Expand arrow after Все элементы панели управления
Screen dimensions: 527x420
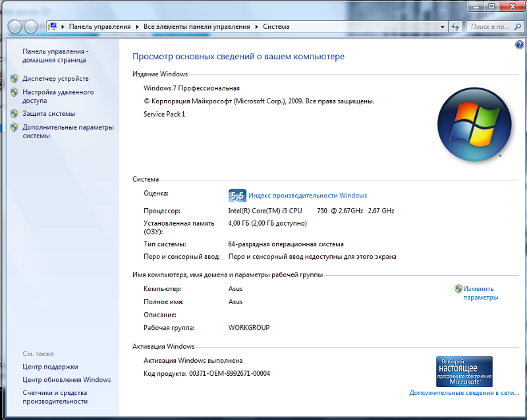(x=256, y=27)
